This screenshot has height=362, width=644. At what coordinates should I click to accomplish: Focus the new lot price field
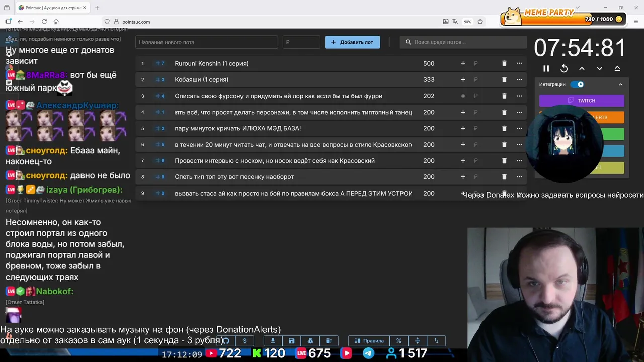[x=301, y=42]
